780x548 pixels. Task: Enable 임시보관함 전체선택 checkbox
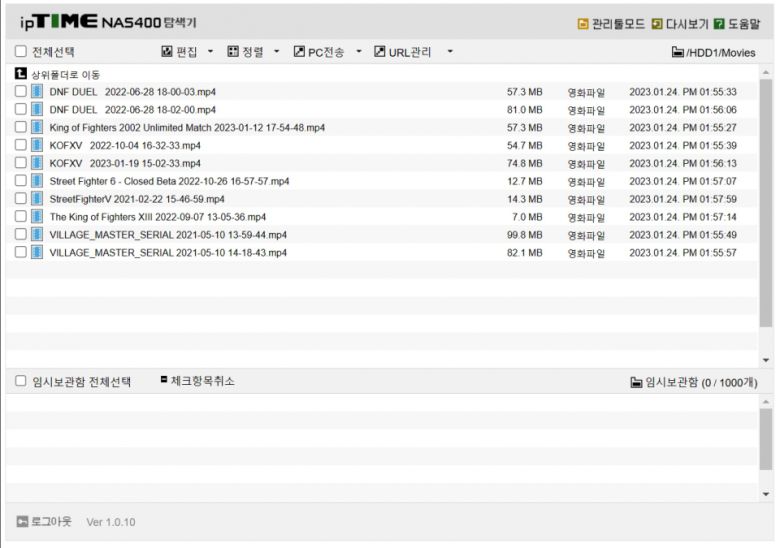point(21,381)
